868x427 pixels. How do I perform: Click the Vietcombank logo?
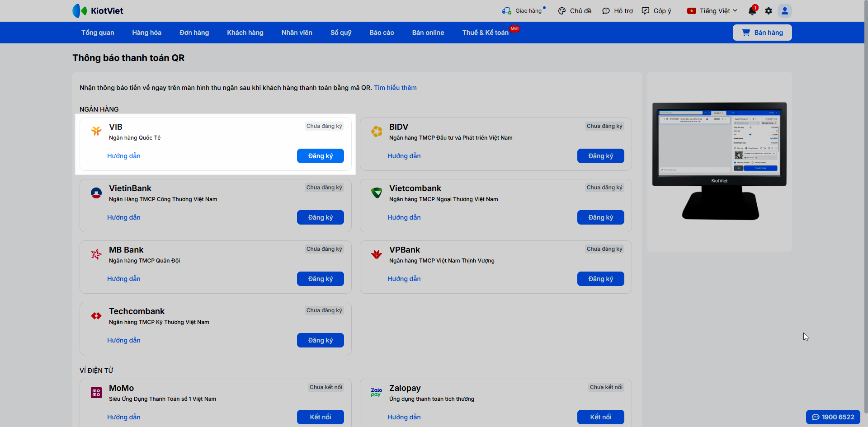coord(377,192)
